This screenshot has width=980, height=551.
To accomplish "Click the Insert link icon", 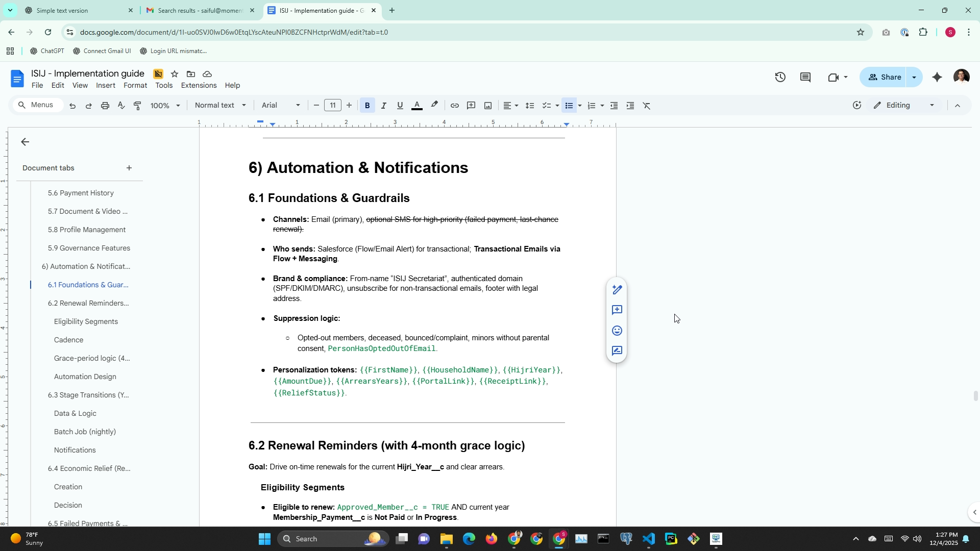I will pyautogui.click(x=454, y=106).
